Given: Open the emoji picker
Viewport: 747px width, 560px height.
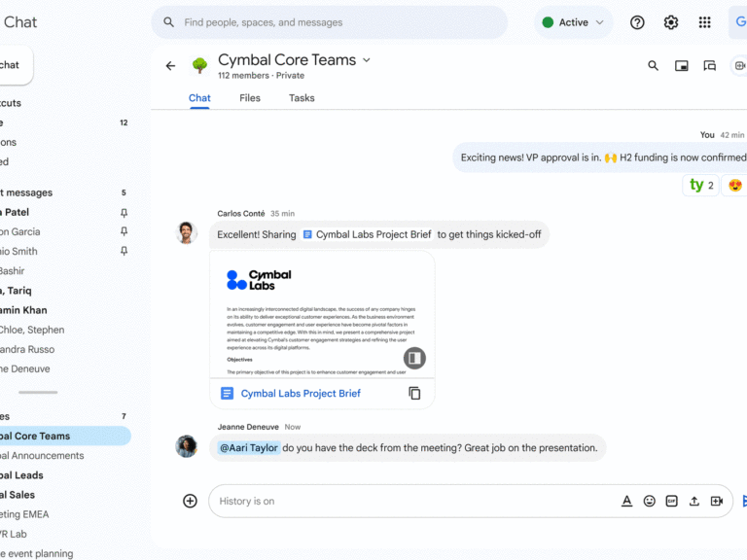Looking at the screenshot, I should pos(649,501).
